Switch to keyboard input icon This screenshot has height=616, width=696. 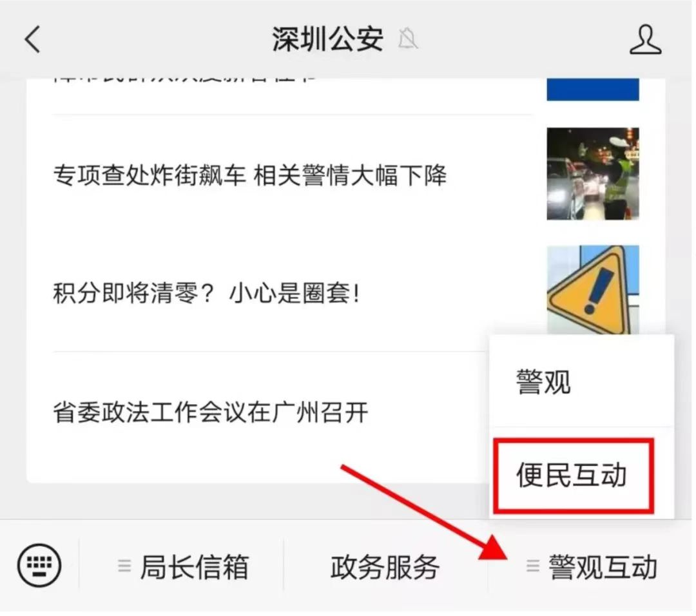pyautogui.click(x=39, y=565)
